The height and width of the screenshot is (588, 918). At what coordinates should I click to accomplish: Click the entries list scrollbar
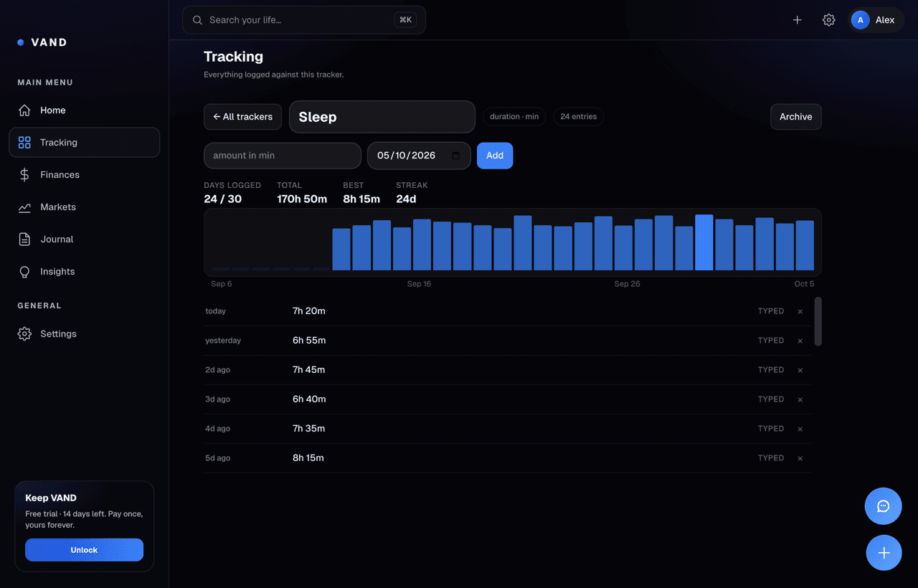coord(818,322)
